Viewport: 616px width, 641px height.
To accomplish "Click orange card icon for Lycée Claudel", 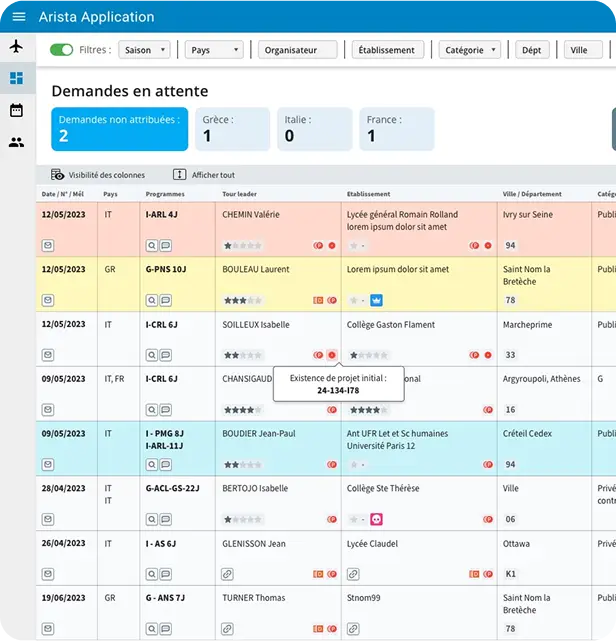I will tap(474, 574).
